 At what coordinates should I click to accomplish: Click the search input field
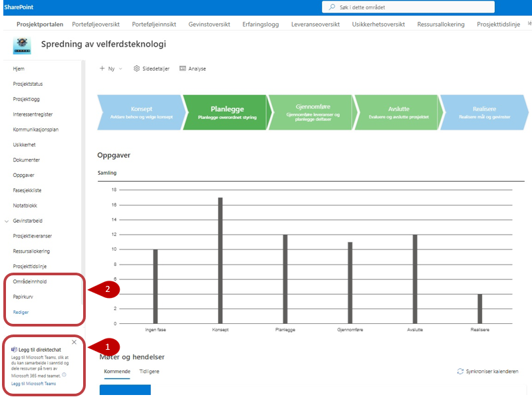click(412, 7)
